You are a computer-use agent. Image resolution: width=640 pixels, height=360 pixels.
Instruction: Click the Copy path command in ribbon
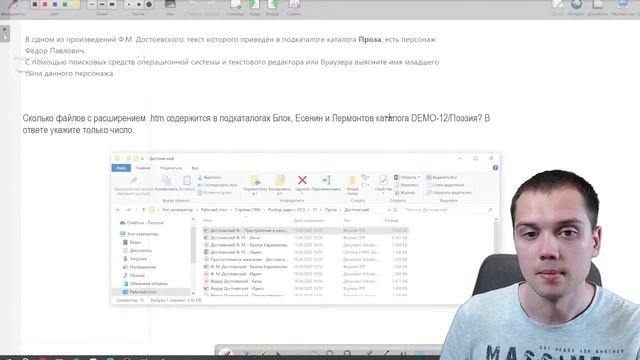[217, 185]
